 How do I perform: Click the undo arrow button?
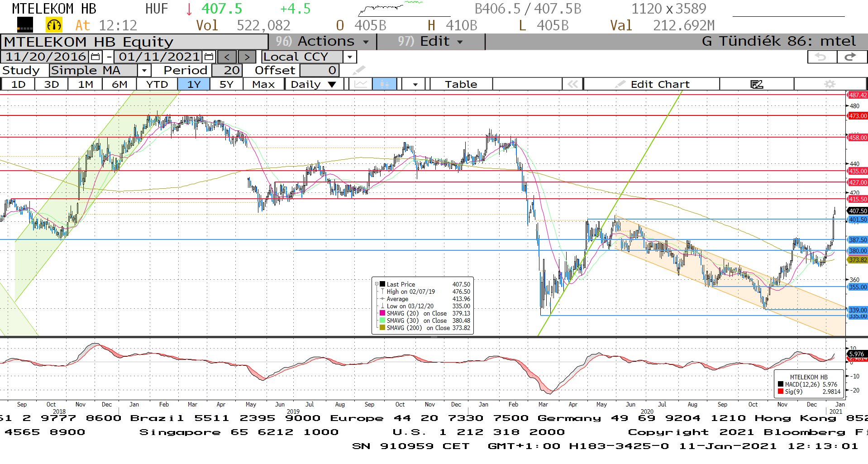[x=821, y=57]
